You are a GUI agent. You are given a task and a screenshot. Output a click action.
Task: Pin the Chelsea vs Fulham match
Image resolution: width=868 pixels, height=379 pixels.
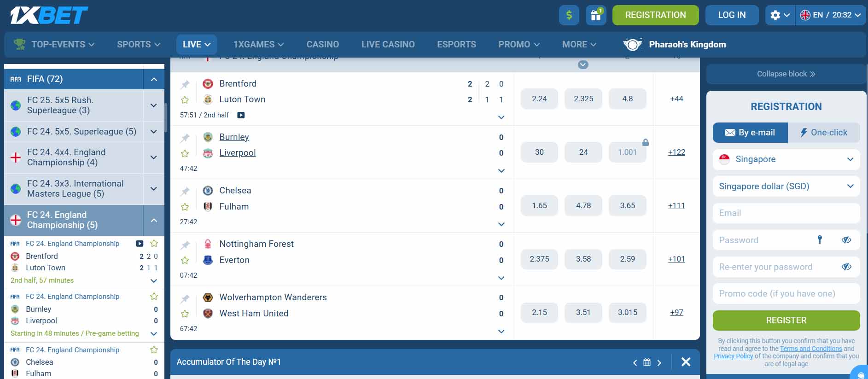pyautogui.click(x=185, y=191)
